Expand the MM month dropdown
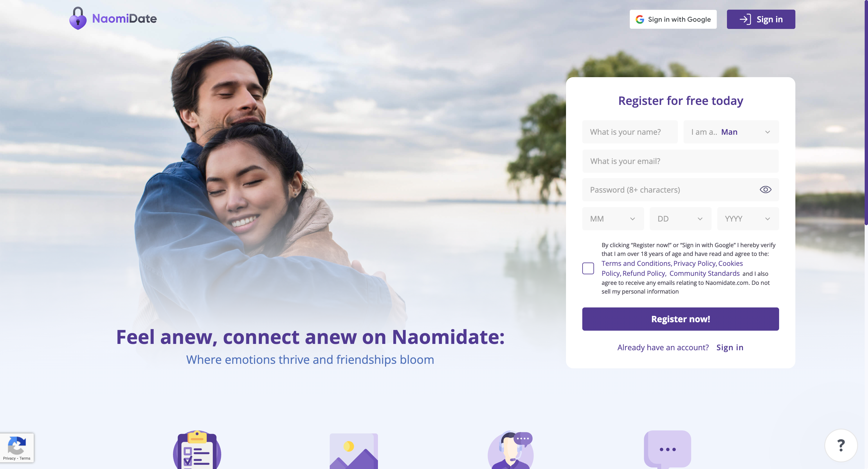 coord(613,219)
